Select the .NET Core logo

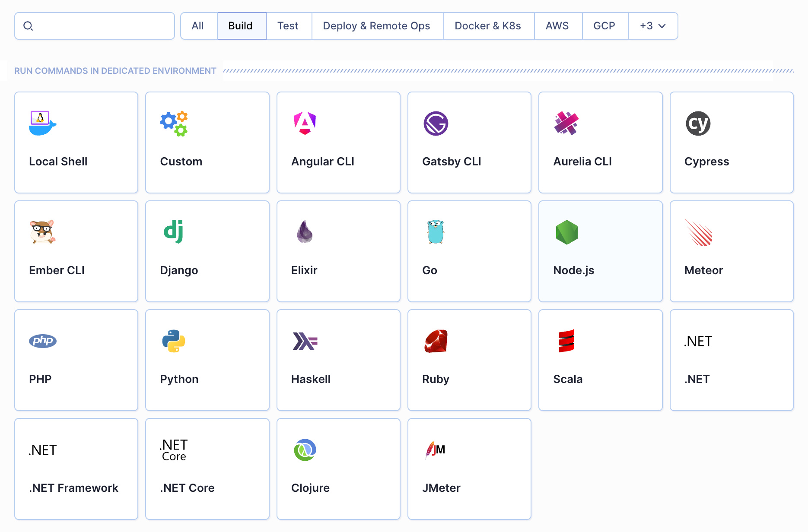pyautogui.click(x=174, y=450)
